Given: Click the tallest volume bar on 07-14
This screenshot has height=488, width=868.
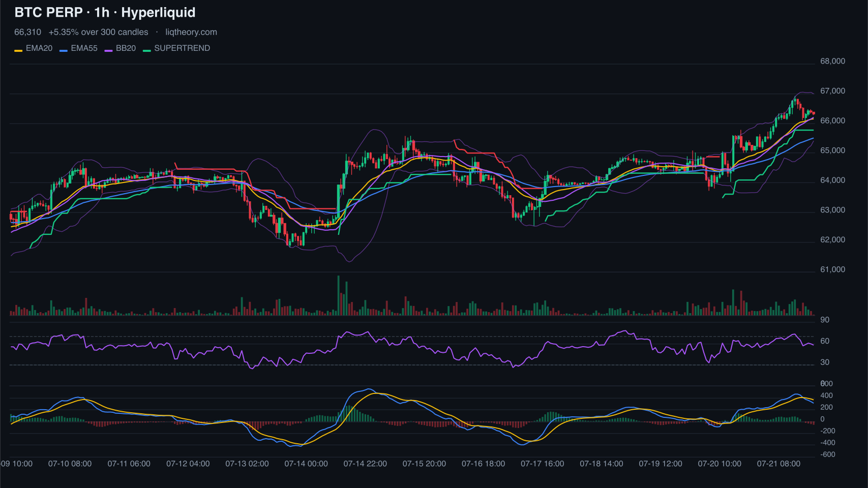Looking at the screenshot, I should click(338, 295).
